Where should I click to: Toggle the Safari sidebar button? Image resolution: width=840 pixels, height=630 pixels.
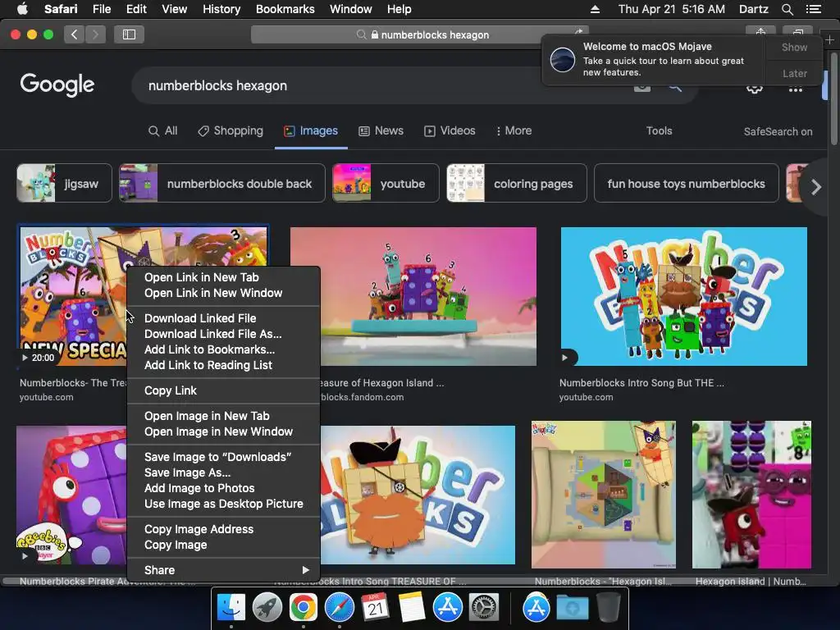(129, 34)
